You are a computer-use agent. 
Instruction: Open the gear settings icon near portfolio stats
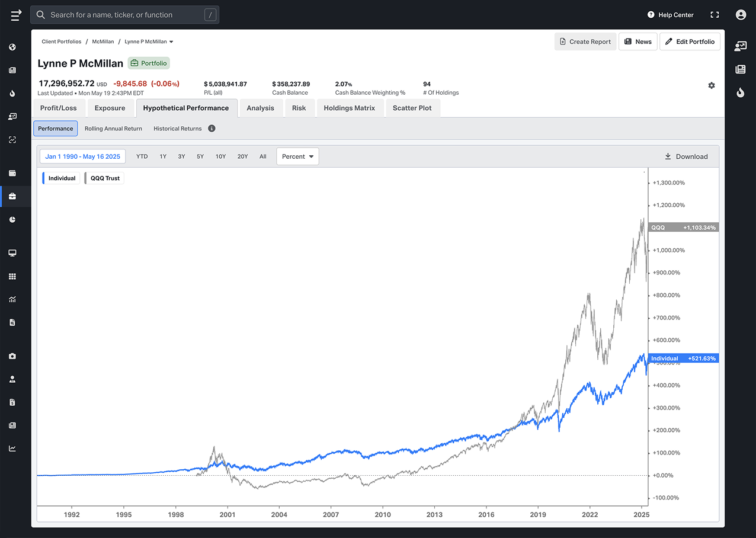click(712, 85)
